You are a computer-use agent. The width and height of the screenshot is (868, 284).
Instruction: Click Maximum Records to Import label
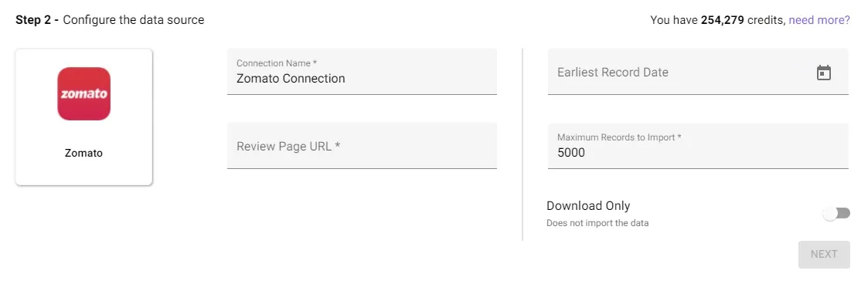[619, 137]
